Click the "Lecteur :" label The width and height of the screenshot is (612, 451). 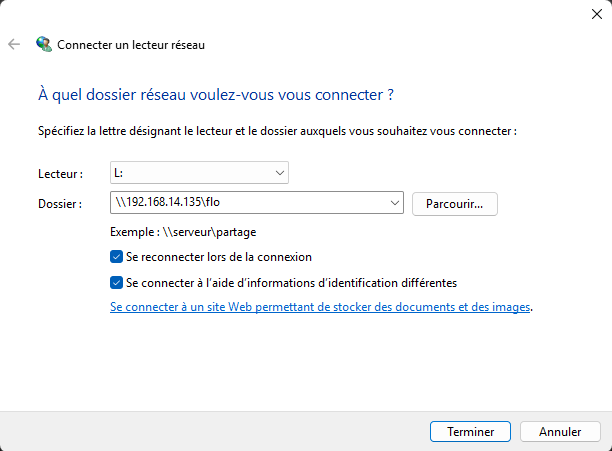tap(60, 174)
